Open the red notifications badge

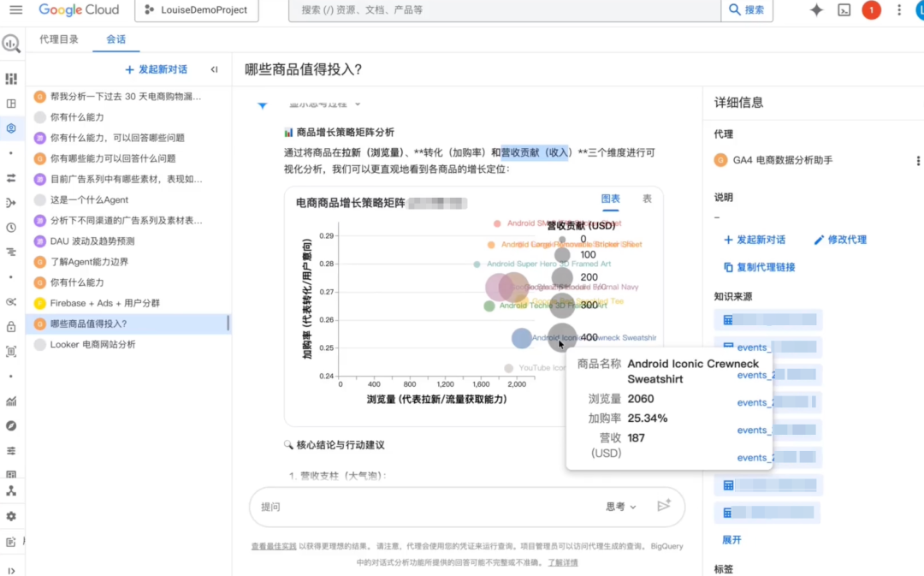pos(871,10)
